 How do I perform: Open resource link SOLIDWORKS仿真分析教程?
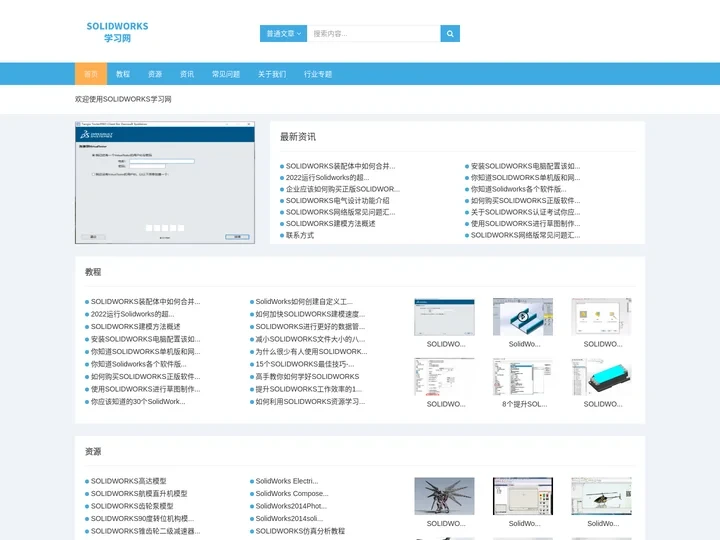(300, 531)
